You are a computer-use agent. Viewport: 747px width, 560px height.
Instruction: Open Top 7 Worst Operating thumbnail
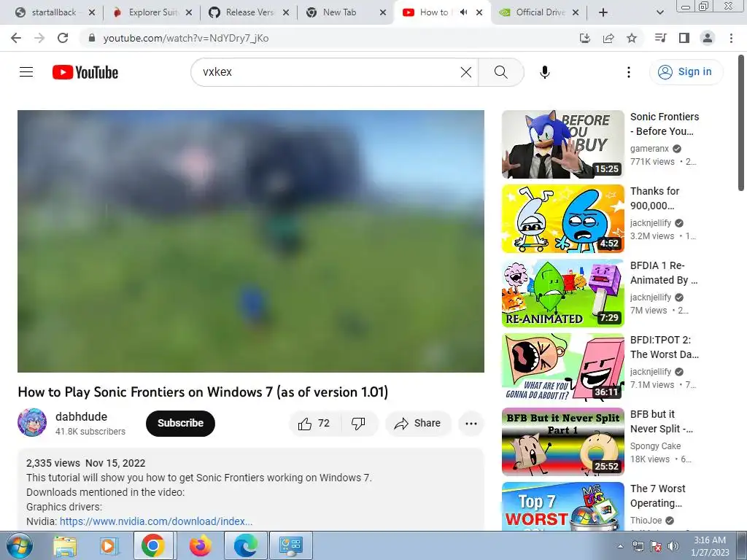(562, 506)
